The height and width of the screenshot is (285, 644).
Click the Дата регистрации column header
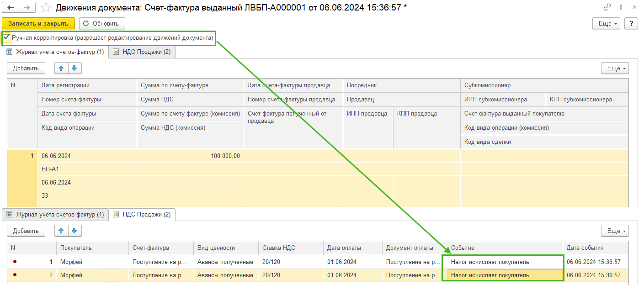tap(87, 85)
